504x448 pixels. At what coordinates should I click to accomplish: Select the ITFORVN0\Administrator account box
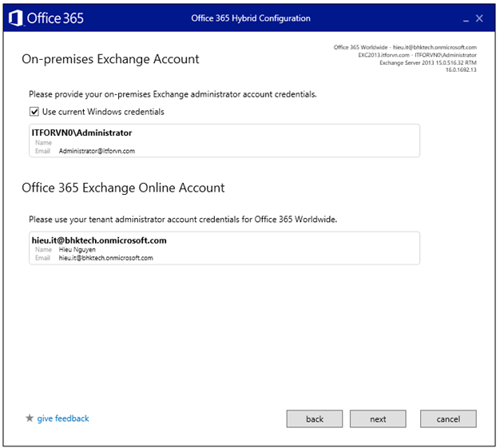click(224, 140)
